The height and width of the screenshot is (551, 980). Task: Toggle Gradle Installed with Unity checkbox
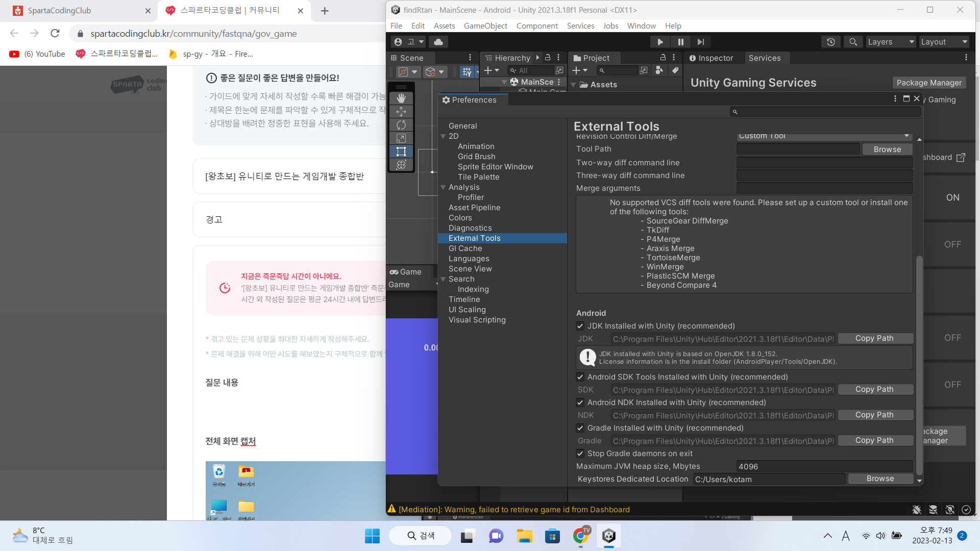[x=580, y=428]
